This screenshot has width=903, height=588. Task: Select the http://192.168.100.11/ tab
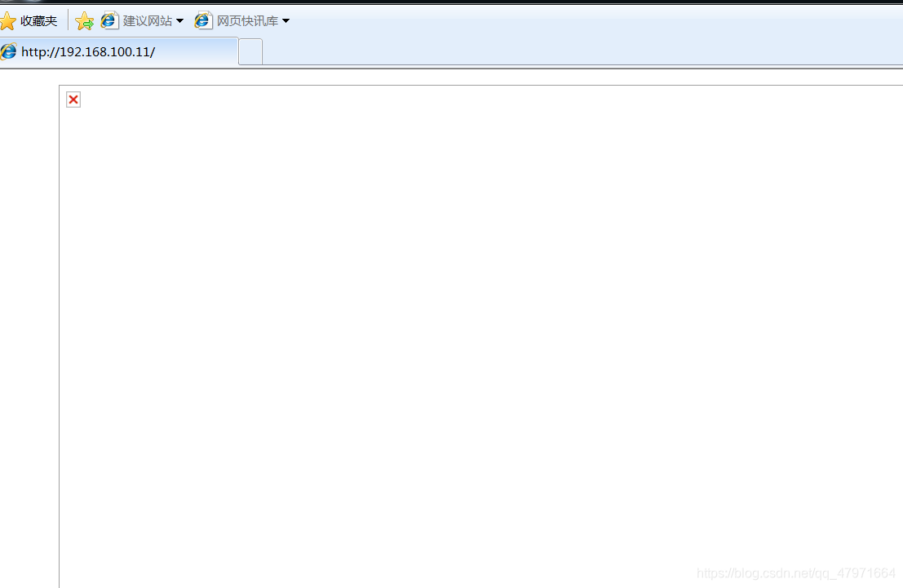coord(119,52)
